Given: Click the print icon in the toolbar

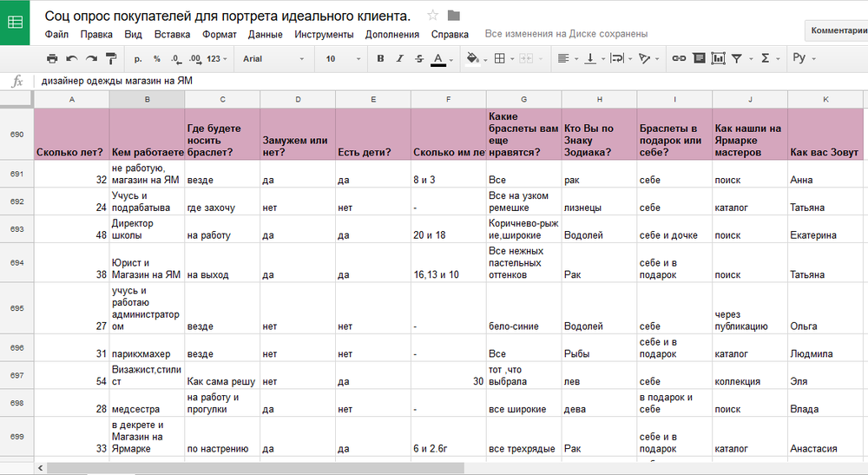Looking at the screenshot, I should coord(52,59).
